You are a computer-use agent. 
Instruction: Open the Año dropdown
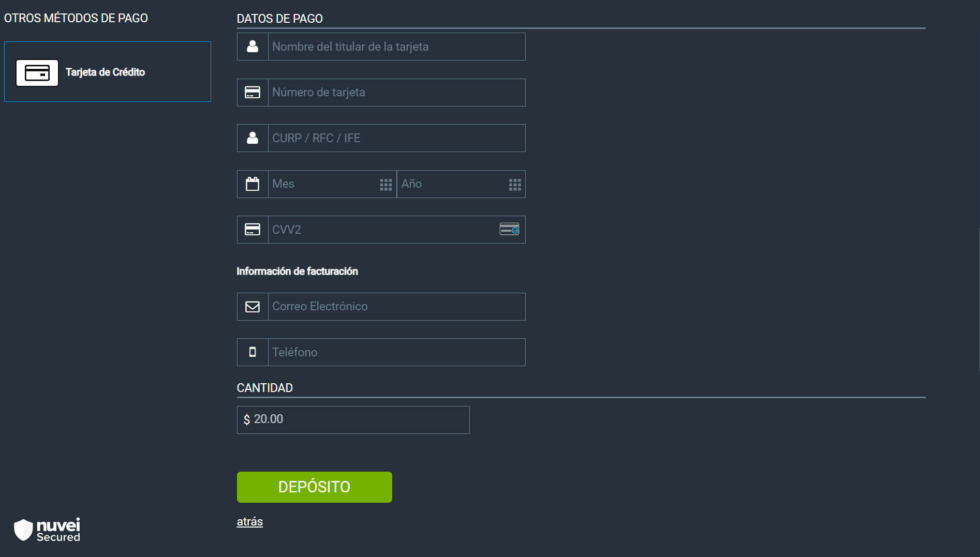[x=461, y=184]
